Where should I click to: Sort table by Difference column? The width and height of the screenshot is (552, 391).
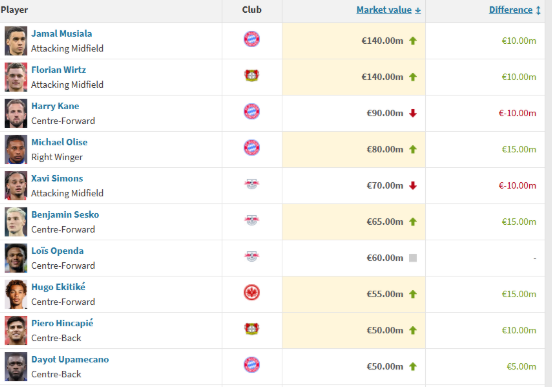[510, 10]
